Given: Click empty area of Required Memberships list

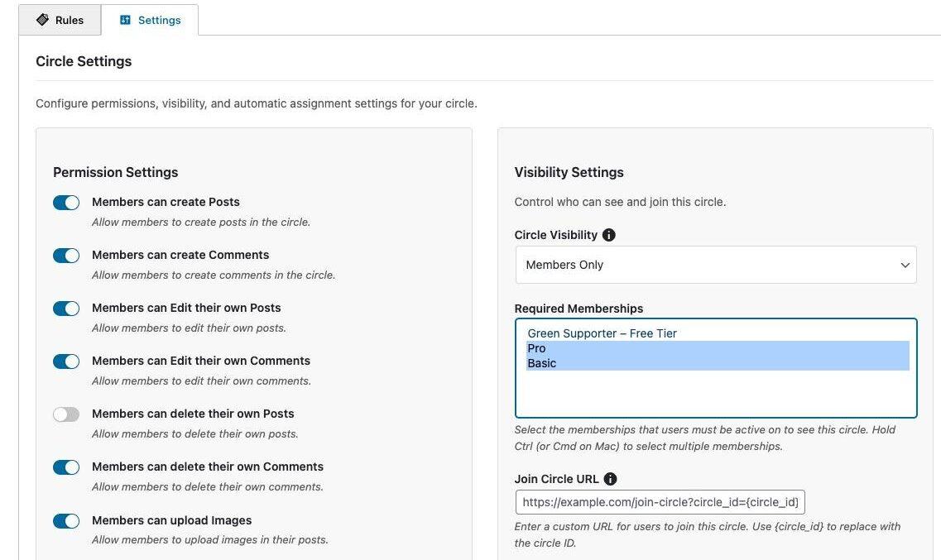Looking at the screenshot, I should tap(715, 394).
